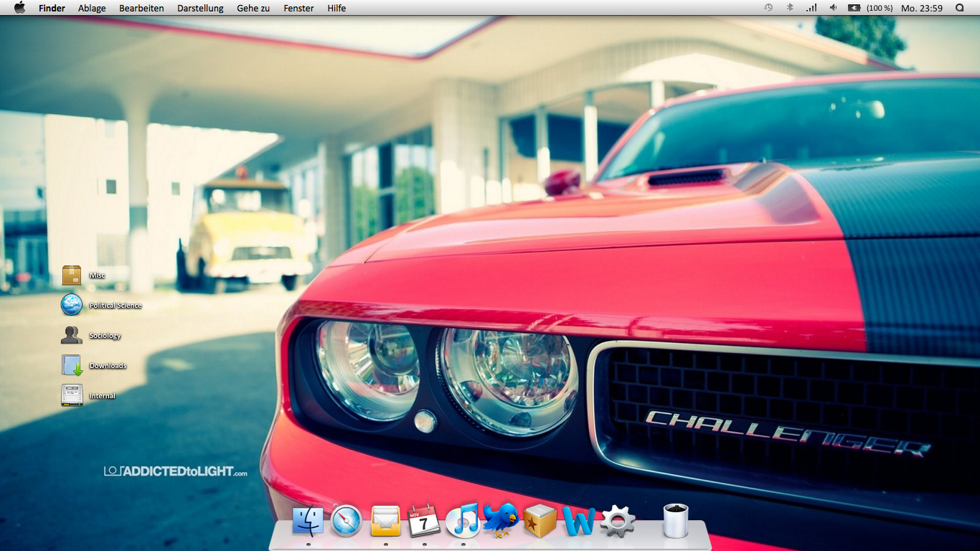Open Spotlight search in the menu bar
This screenshot has height=551, width=980.
[x=959, y=8]
